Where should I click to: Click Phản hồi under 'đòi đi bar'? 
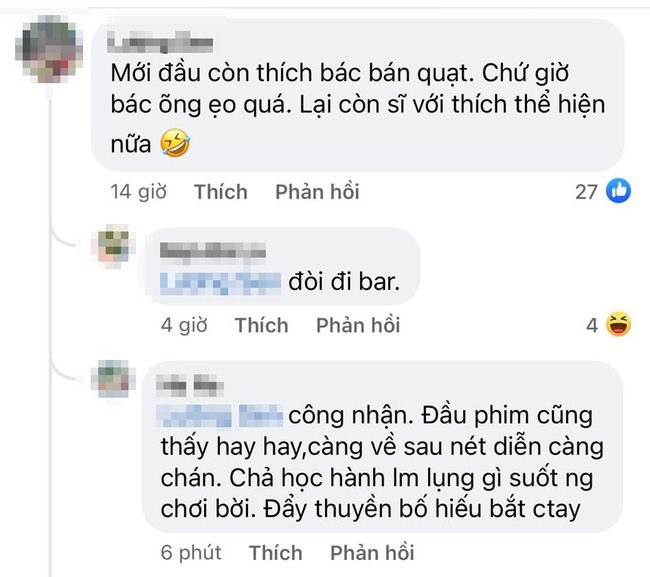[358, 325]
